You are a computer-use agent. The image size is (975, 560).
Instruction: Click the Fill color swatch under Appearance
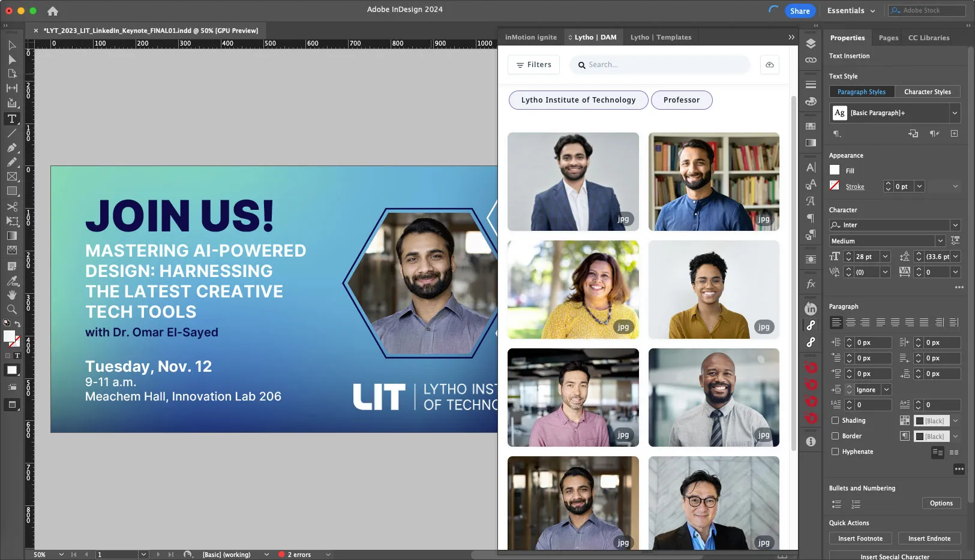tap(834, 170)
